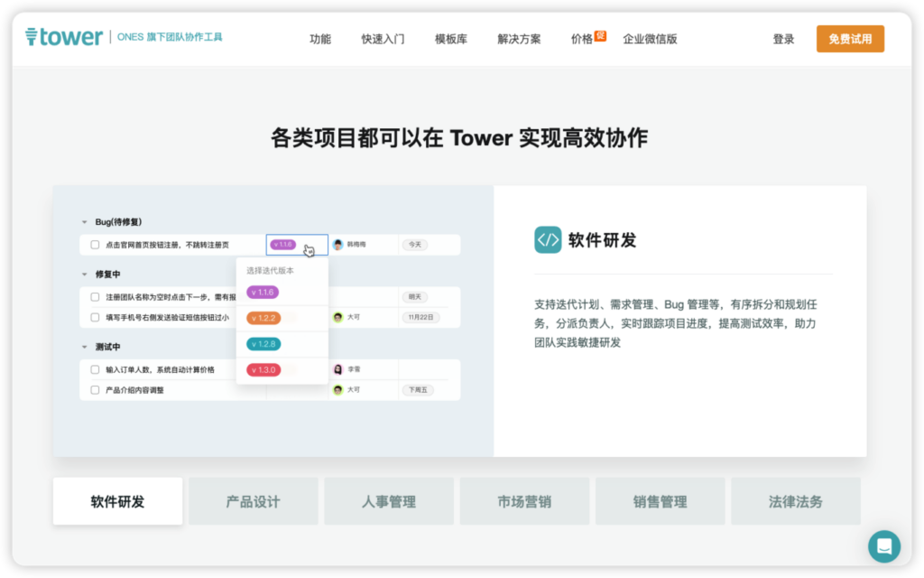Click the 免费试用 button
The image size is (924, 578).
(850, 39)
